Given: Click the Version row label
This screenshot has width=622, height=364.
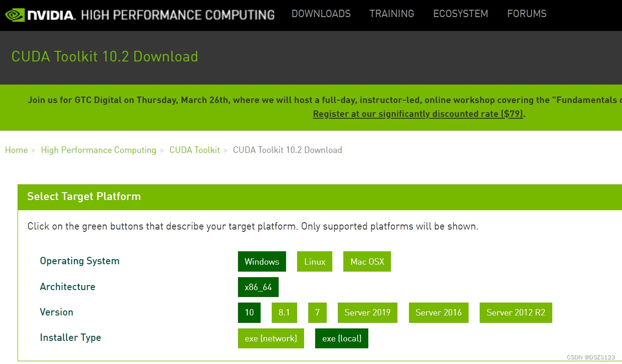Looking at the screenshot, I should click(x=57, y=312).
